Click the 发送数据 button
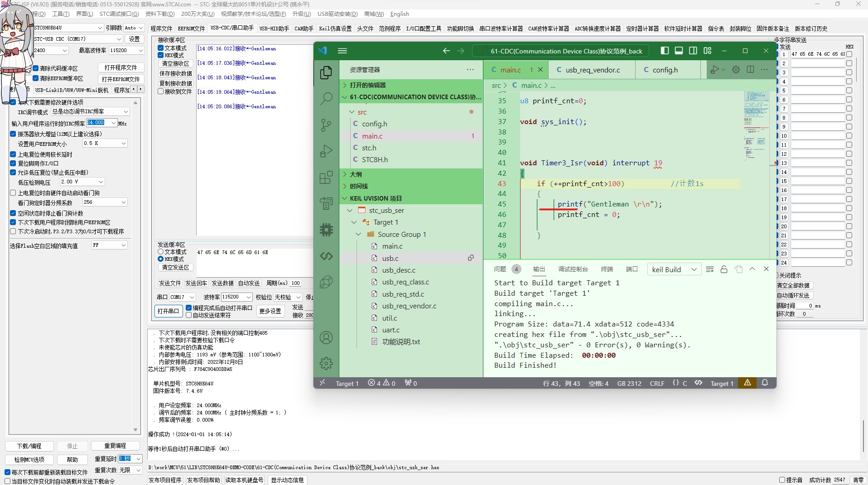 222,283
